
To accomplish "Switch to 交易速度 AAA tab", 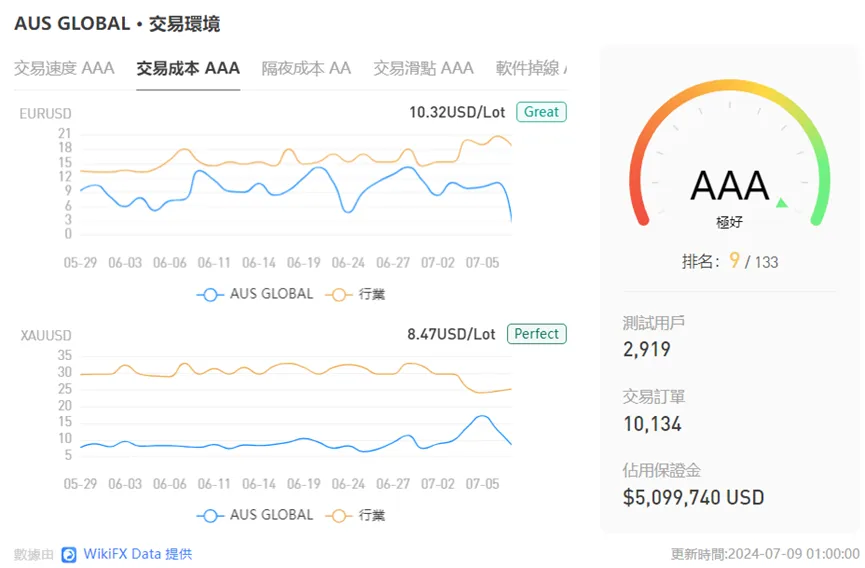I will 64,68.
